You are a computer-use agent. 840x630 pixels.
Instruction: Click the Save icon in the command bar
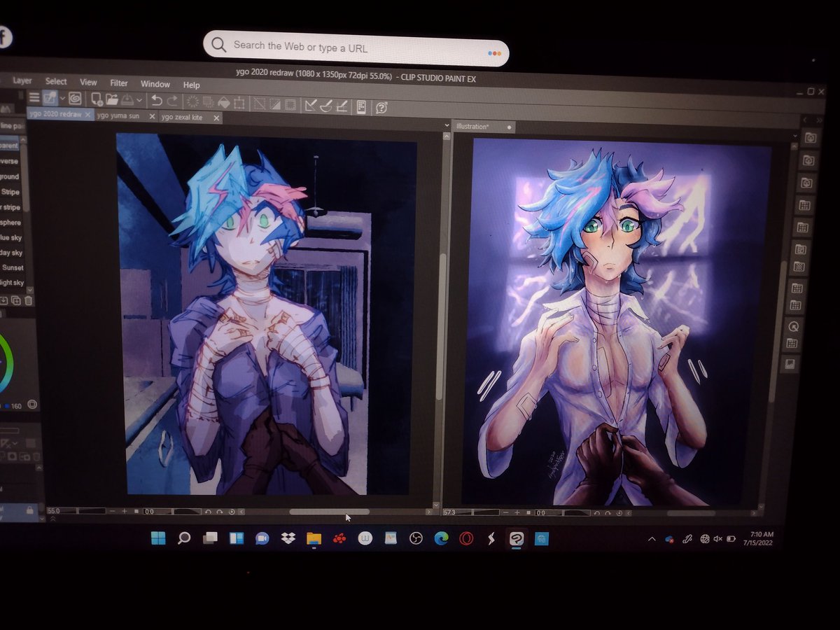click(128, 100)
